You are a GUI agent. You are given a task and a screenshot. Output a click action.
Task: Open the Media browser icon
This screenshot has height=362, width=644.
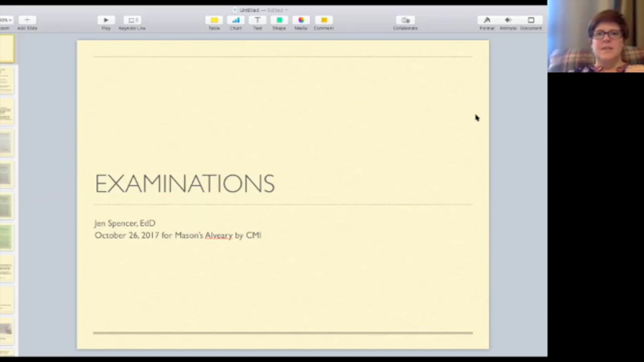click(301, 20)
